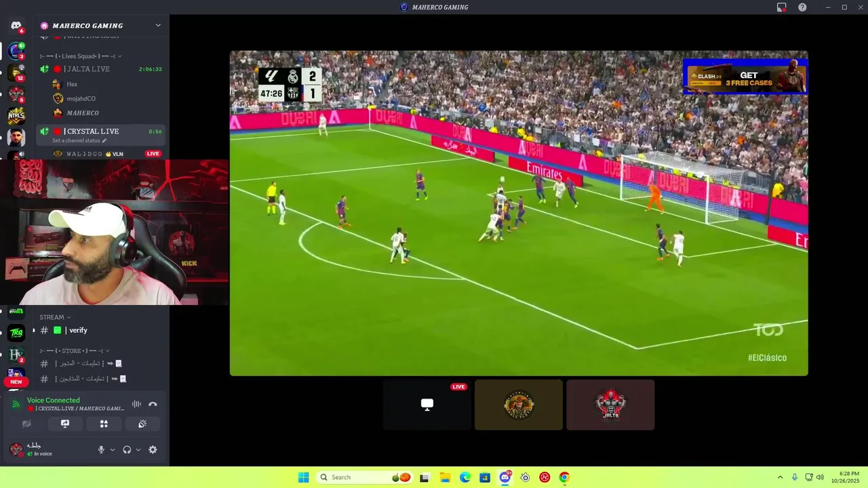Open the Discord inbox icon in title bar
The image size is (868, 488).
781,7
